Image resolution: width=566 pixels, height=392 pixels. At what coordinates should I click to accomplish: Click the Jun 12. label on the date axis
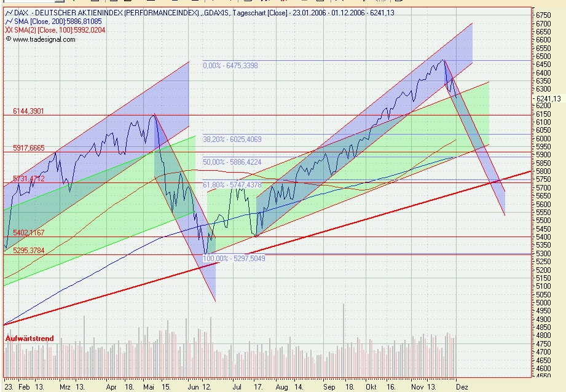click(x=199, y=387)
